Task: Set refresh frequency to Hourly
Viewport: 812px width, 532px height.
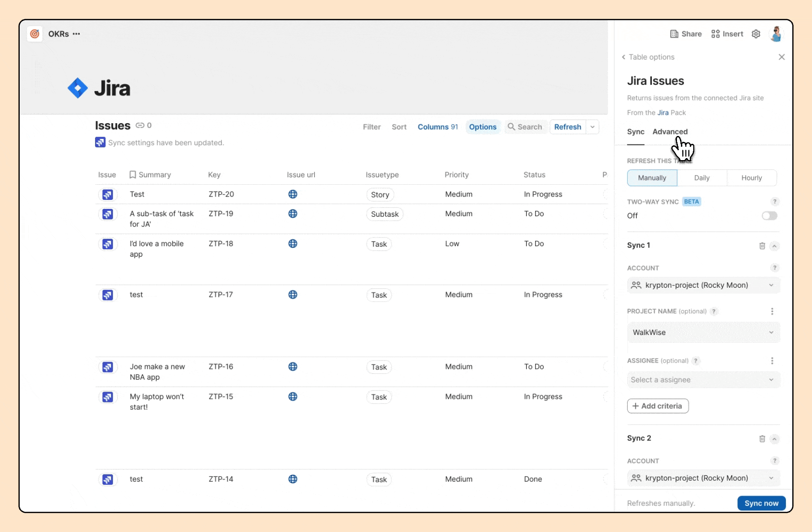Action: tap(751, 178)
